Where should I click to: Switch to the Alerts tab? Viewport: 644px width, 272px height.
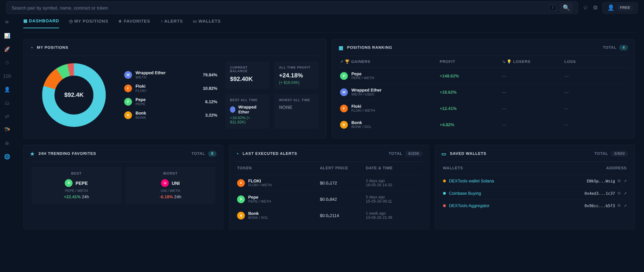point(172,21)
